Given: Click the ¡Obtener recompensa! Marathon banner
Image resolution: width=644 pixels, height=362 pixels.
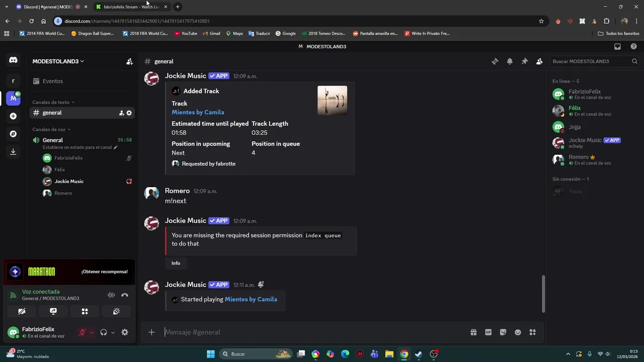Looking at the screenshot, I should pyautogui.click(x=69, y=271).
